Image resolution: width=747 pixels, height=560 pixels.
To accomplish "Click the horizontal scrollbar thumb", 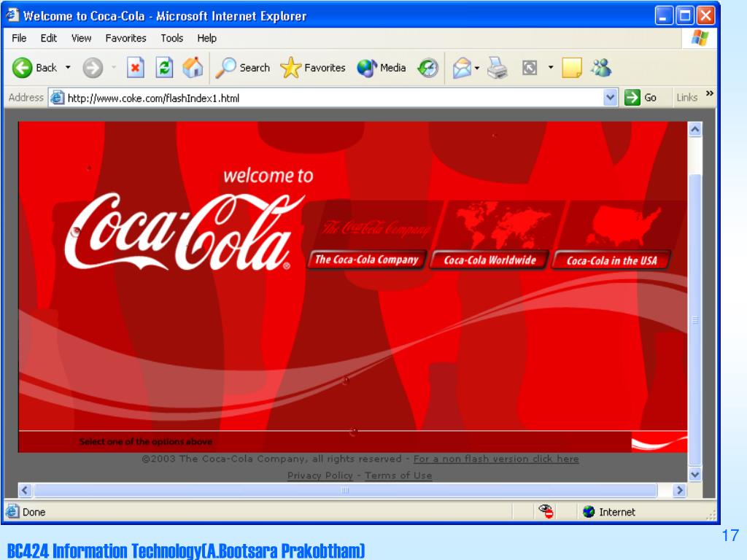I will 345,490.
